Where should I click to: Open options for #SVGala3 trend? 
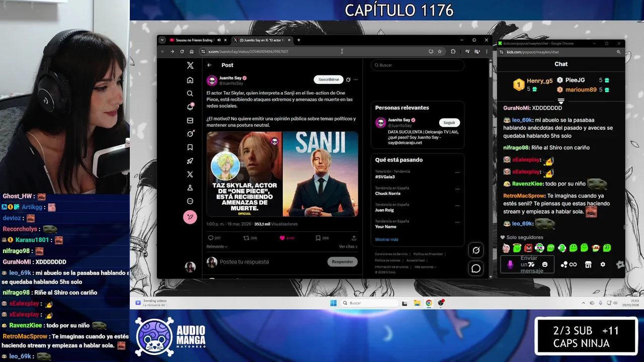[457, 172]
